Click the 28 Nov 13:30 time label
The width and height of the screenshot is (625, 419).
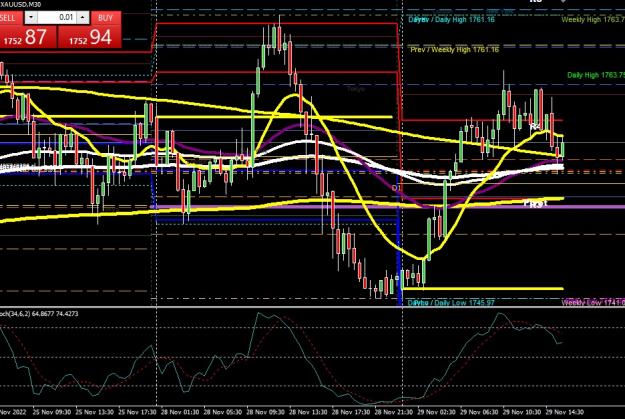(308, 412)
